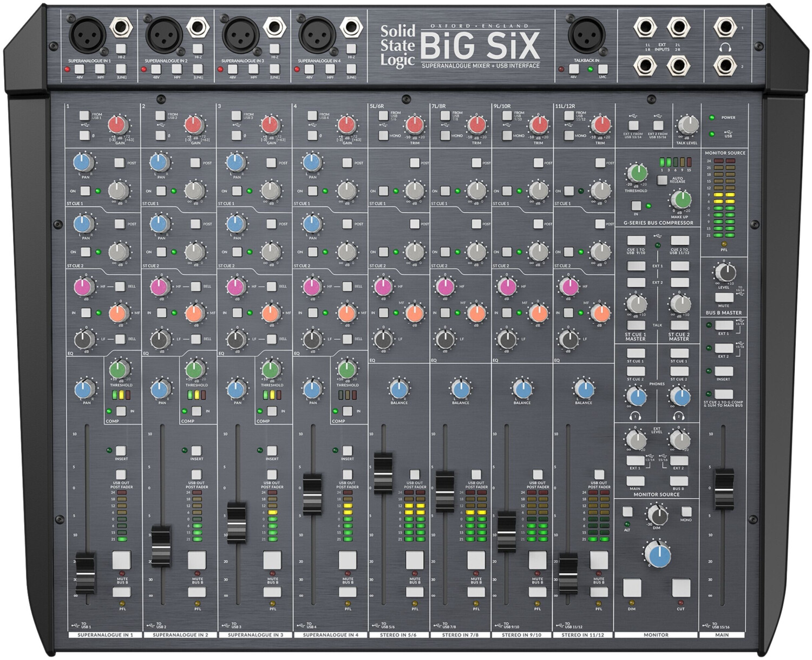The height and width of the screenshot is (660, 812).
Task: Engage 48V phantom power on Superanalogue In 1
Action: [x=80, y=69]
